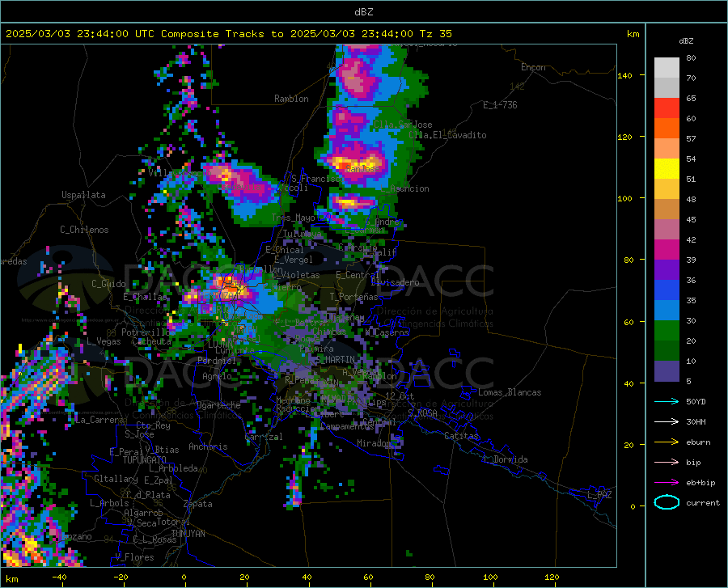This screenshot has height=588, width=728.
Task: Pick the dark orange 57-60 dBZ swatch
Action: [667, 129]
